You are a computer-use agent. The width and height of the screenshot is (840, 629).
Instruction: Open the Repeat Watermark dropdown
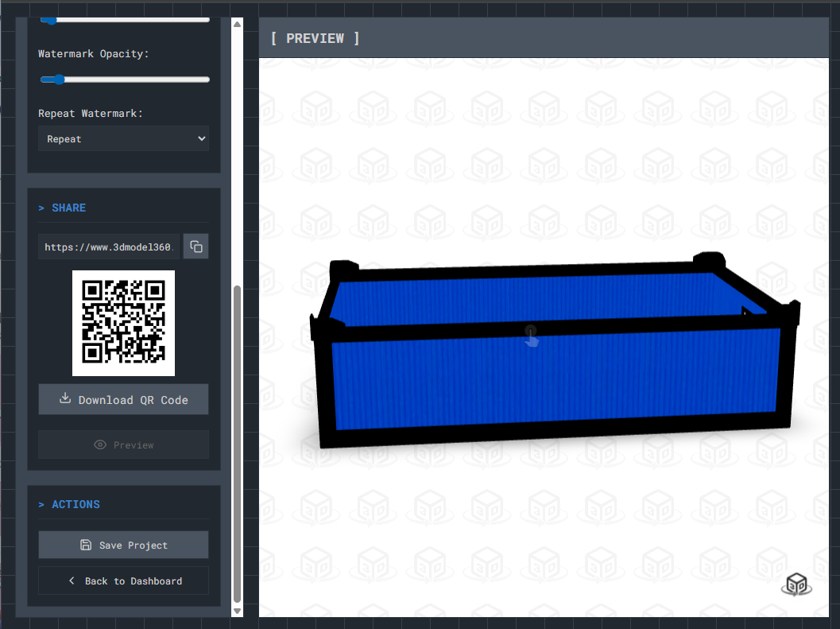coord(123,138)
